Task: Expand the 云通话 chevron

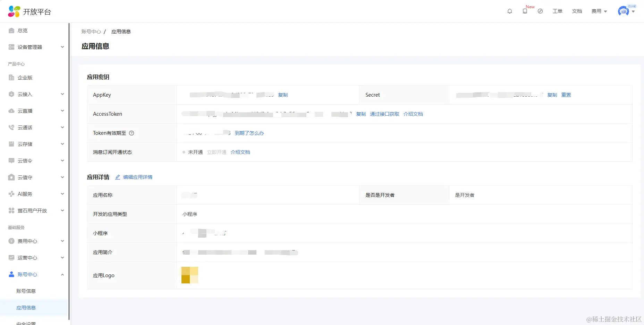Action: tap(62, 128)
